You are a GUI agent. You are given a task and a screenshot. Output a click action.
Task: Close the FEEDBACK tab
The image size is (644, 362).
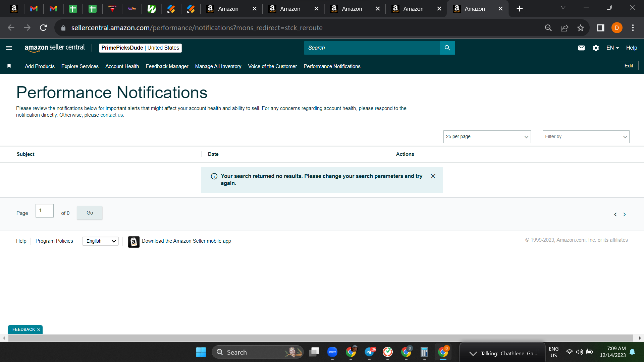click(39, 330)
